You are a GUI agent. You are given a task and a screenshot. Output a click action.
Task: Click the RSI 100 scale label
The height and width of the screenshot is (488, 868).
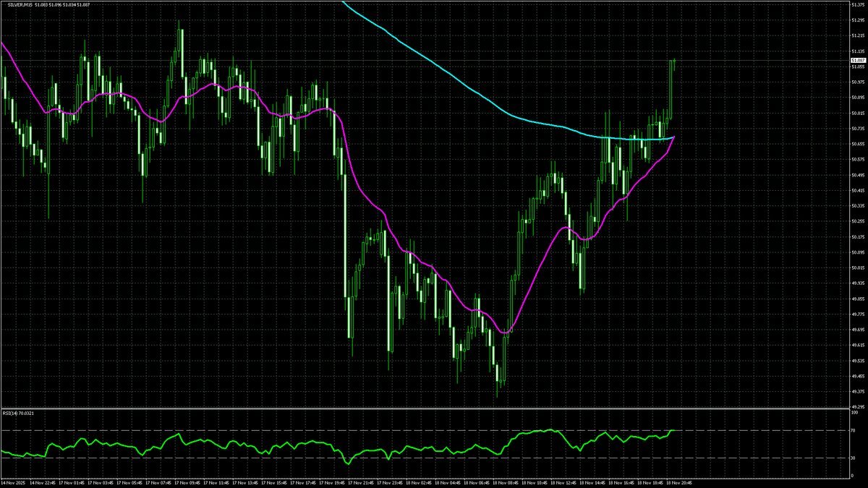(x=855, y=413)
